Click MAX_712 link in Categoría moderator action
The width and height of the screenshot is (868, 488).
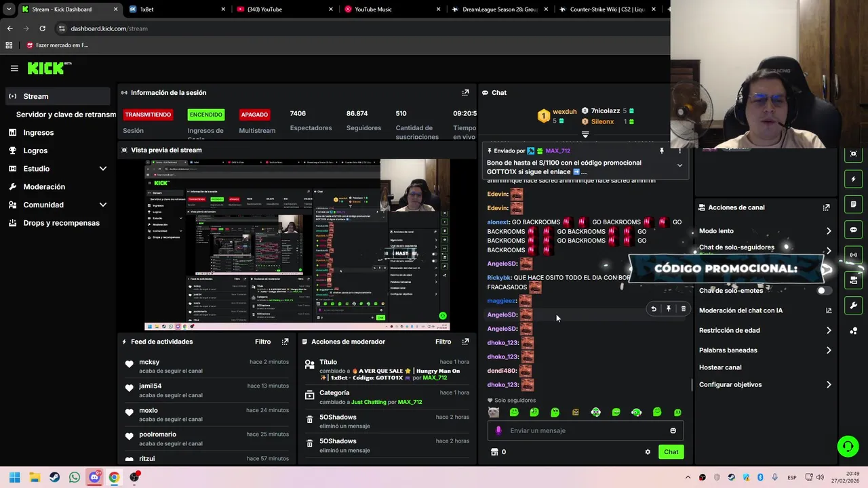tap(410, 402)
